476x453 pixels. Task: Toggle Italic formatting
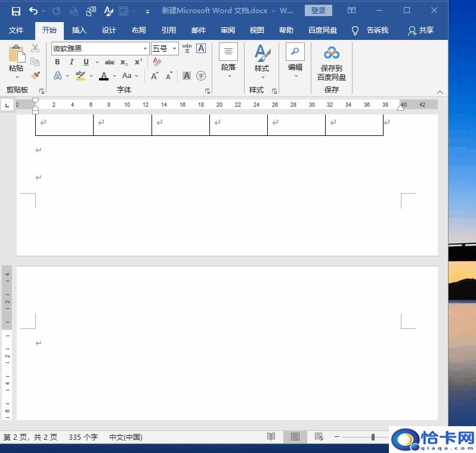tap(72, 62)
